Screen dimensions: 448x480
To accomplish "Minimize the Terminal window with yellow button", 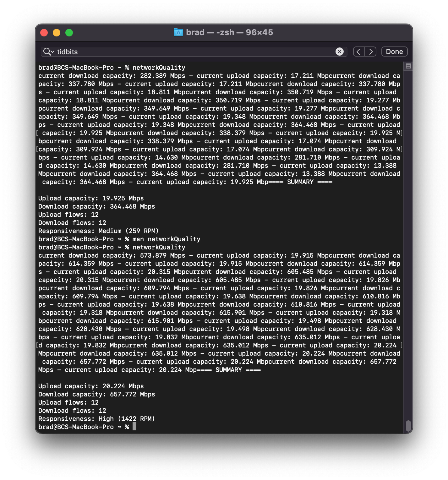I will (57, 33).
